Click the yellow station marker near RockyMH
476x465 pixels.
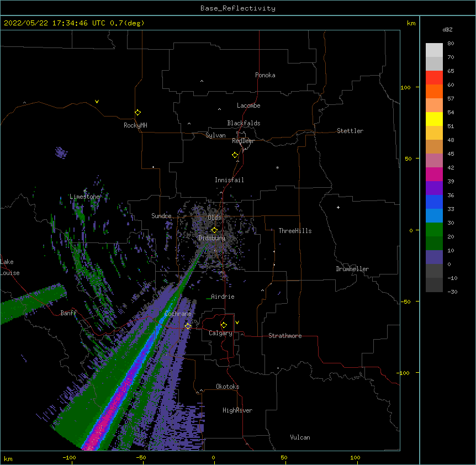[x=137, y=113]
